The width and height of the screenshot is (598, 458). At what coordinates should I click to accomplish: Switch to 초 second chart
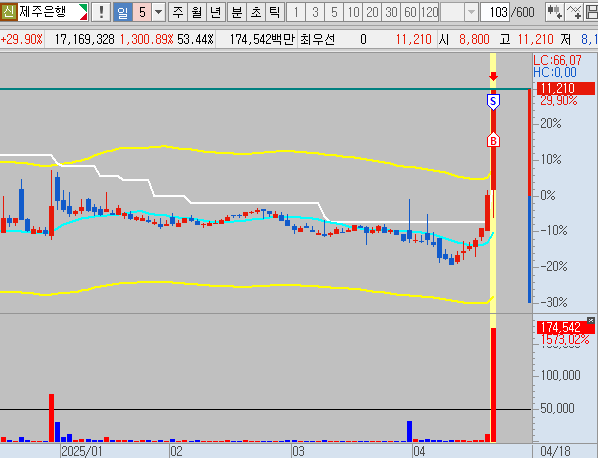pyautogui.click(x=256, y=12)
